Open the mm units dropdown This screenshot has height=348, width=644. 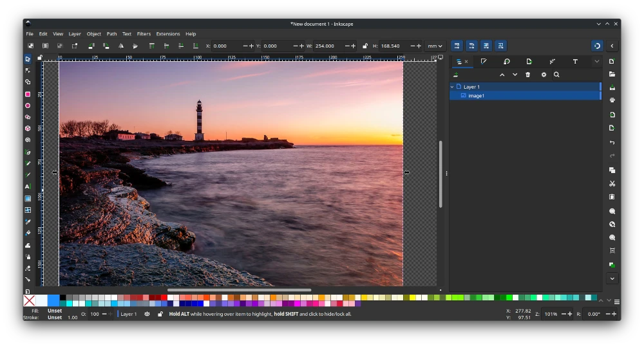tap(435, 46)
